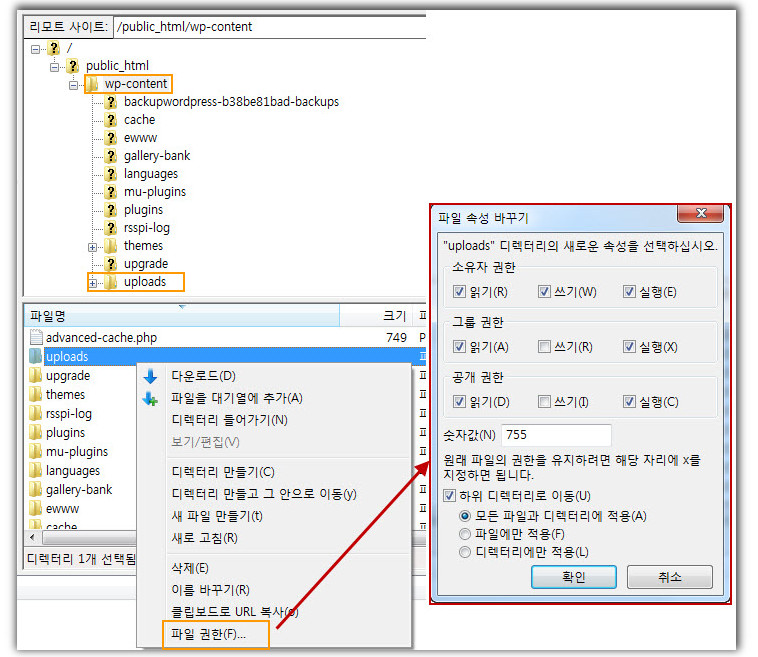Choose 다운로드(D) from context menu

click(275, 376)
